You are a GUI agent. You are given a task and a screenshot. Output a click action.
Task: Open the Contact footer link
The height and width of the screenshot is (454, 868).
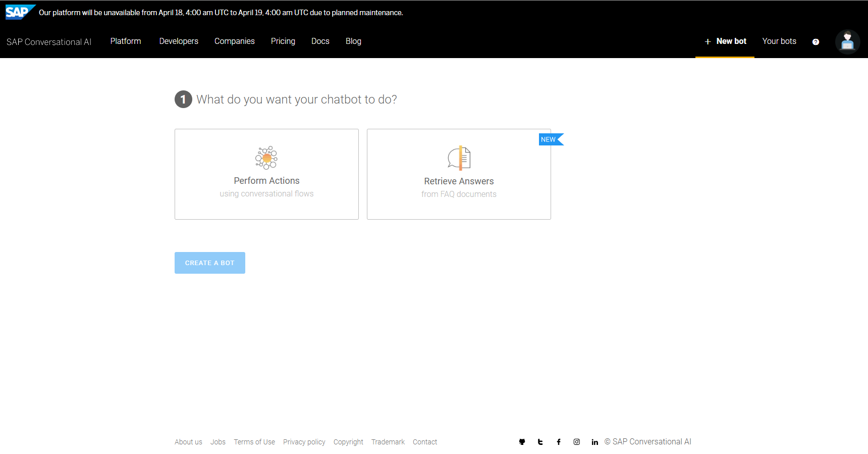(425, 442)
